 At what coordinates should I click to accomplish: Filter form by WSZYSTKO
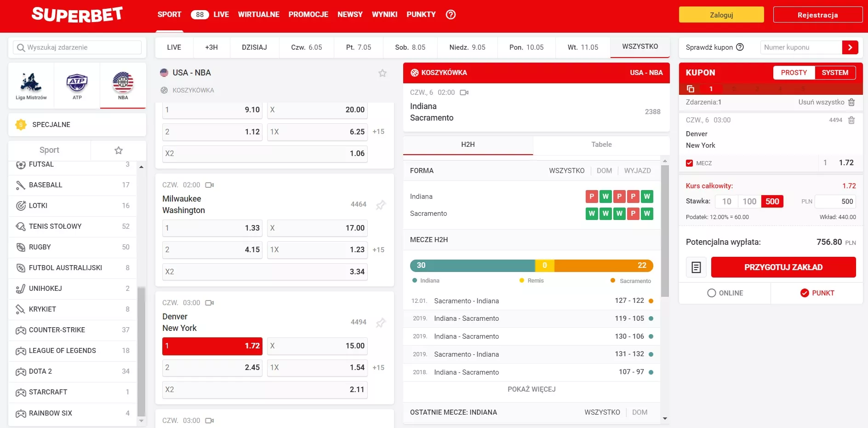coord(566,171)
